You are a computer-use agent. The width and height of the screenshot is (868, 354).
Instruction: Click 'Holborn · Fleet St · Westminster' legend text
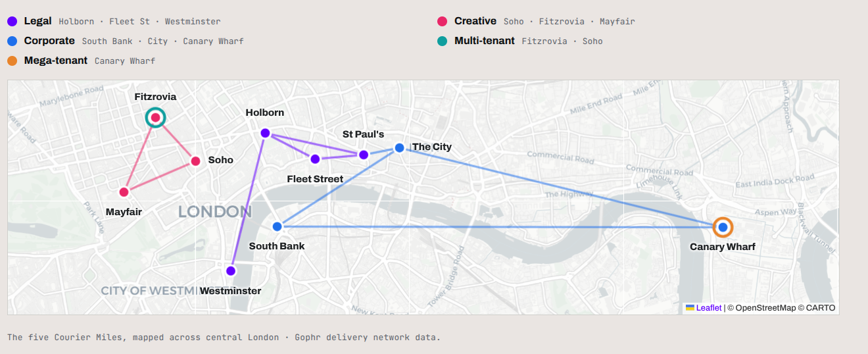[x=139, y=22]
